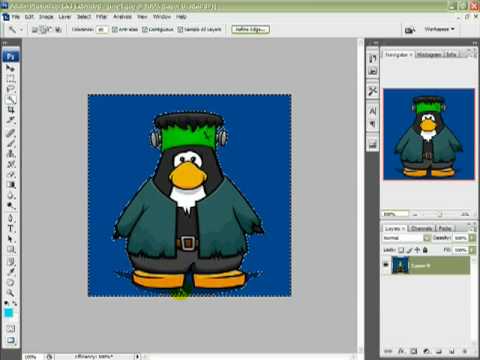Select the Crop tool
Image resolution: width=480 pixels, height=360 pixels.
pos(10,110)
